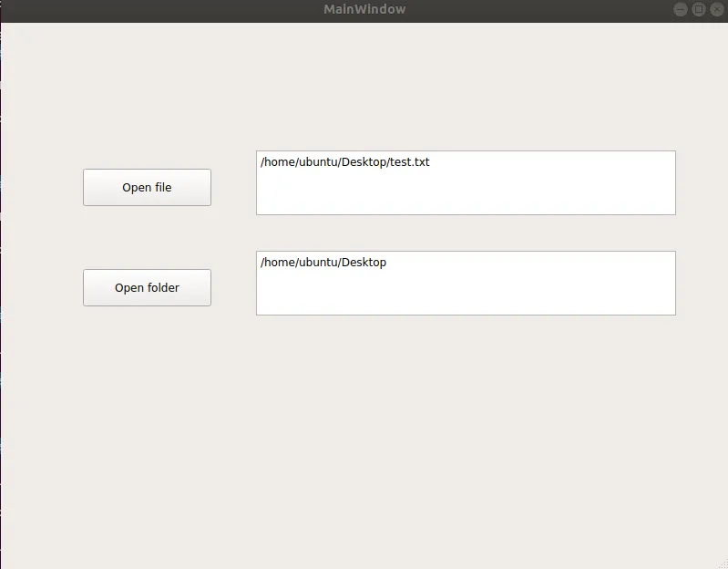Click the /home/ubuntu/Desktop folder path text
Image resolution: width=728 pixels, height=569 pixels.
tap(323, 263)
